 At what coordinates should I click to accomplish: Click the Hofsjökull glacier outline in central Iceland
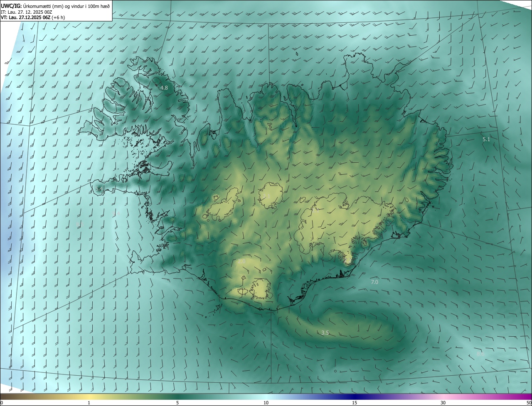271,195
